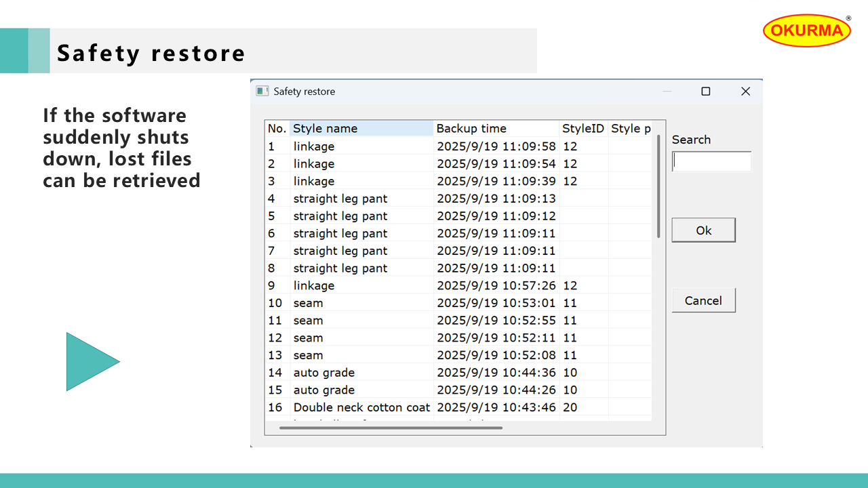Sort by the Style name column header
Image resolution: width=868 pixels, height=488 pixels.
pos(361,129)
